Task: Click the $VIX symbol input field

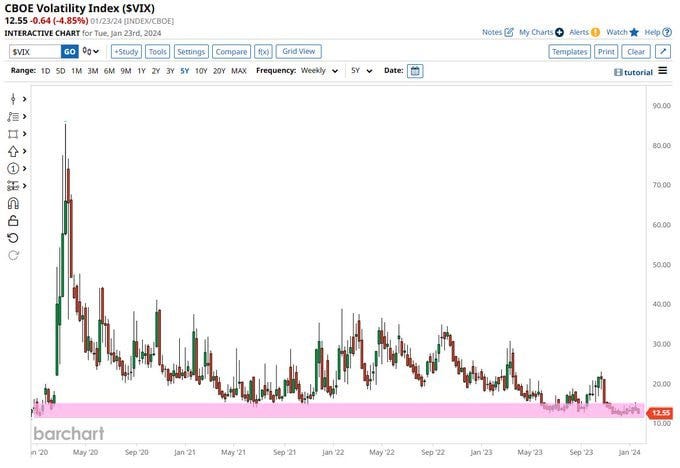Action: [34, 51]
